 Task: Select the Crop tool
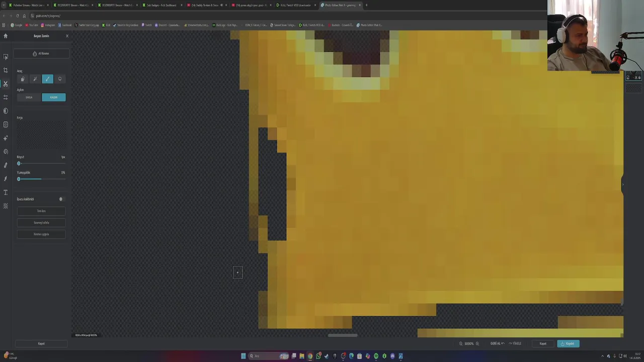point(6,70)
